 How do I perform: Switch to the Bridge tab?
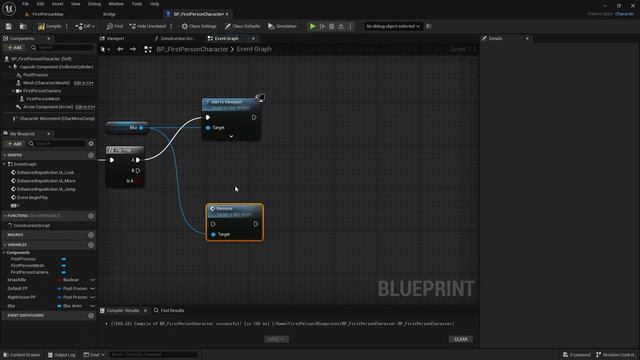[x=109, y=14]
